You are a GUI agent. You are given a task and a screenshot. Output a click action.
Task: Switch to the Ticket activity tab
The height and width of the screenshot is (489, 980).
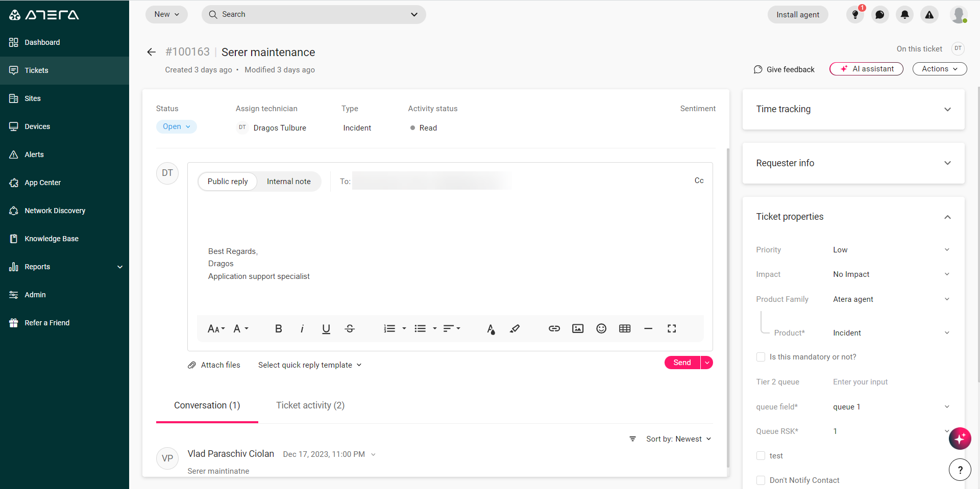(x=310, y=405)
